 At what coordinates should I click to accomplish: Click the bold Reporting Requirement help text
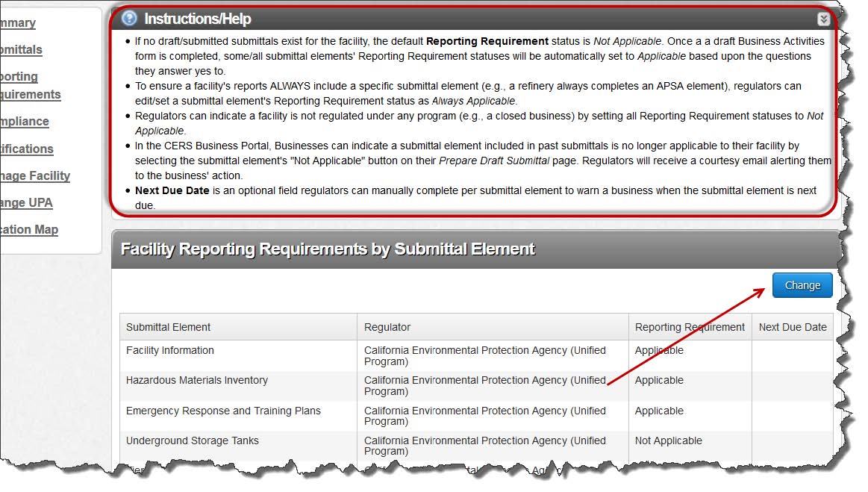[487, 41]
